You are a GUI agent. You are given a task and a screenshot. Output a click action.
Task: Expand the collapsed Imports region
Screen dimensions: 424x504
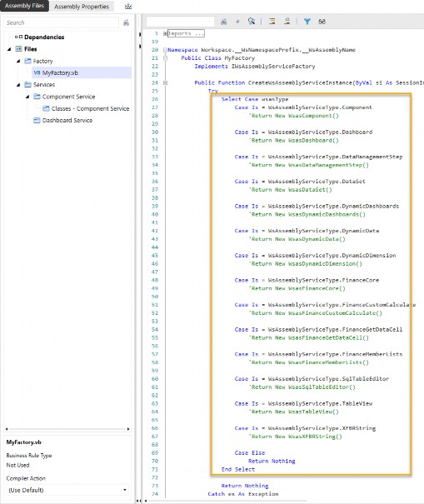pyautogui.click(x=165, y=33)
